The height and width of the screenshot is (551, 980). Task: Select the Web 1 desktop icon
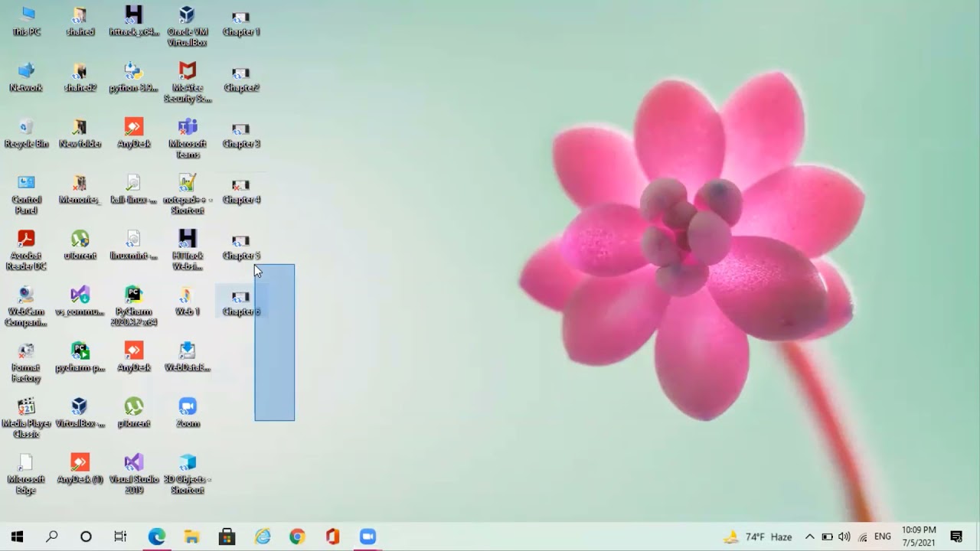tap(188, 301)
